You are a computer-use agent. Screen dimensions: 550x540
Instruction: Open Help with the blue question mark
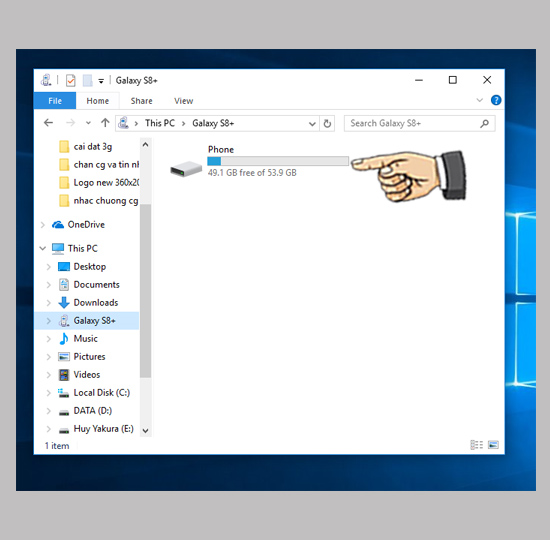496,100
